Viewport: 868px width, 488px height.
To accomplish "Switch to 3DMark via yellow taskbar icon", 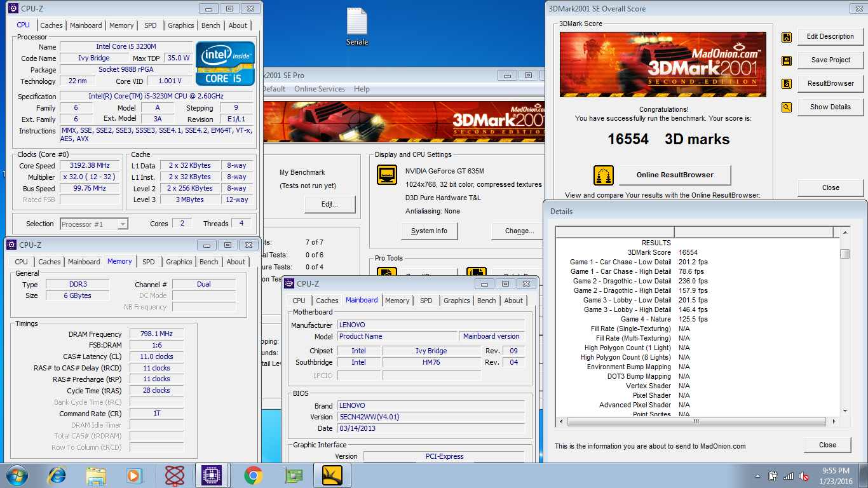I will (x=332, y=475).
